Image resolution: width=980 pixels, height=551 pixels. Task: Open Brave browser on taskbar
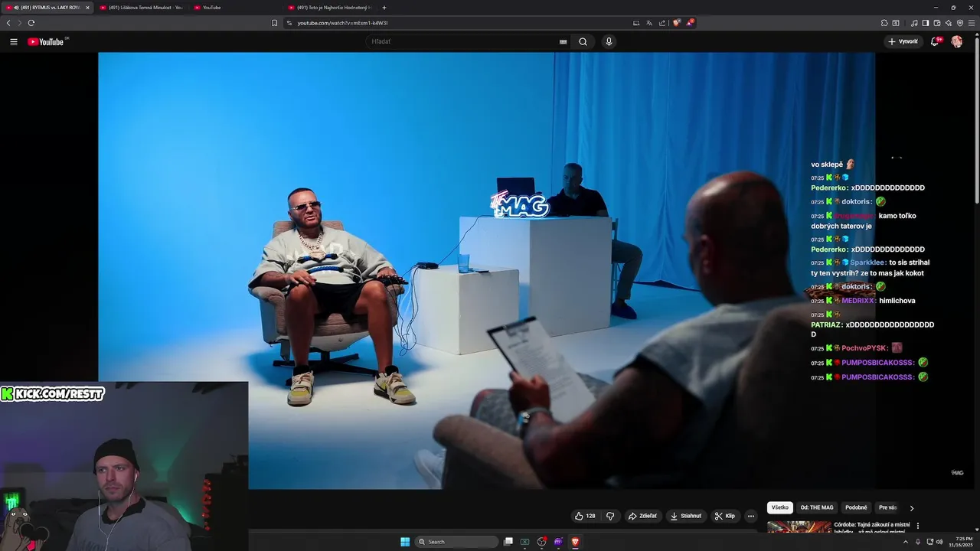(575, 542)
